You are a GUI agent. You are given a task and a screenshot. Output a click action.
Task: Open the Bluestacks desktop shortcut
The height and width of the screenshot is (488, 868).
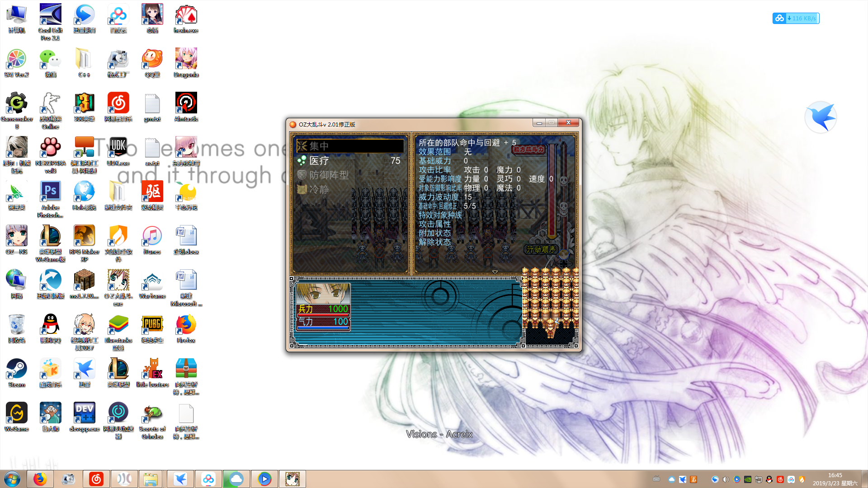coord(118,332)
